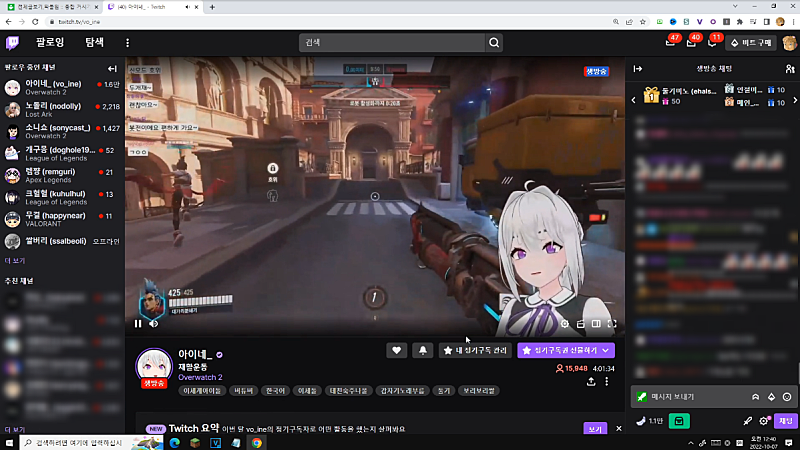Switch to the first browser tab
800x450 pixels.
click(51, 7)
